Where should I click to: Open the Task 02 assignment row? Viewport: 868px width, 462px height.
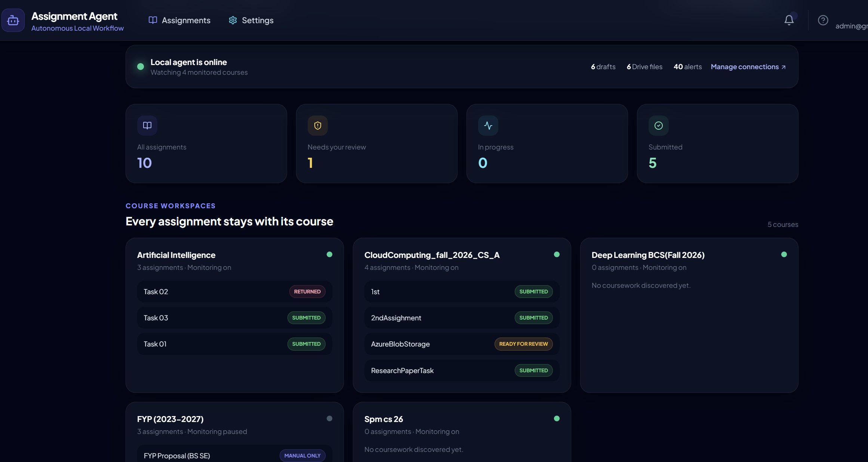(x=235, y=292)
